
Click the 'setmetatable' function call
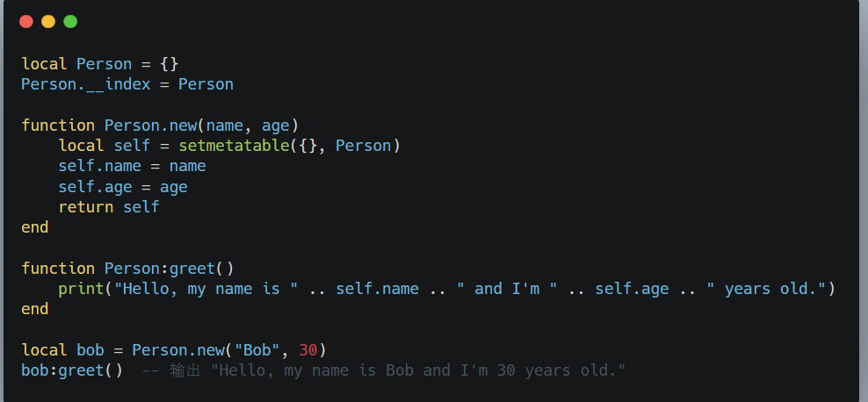pos(234,146)
